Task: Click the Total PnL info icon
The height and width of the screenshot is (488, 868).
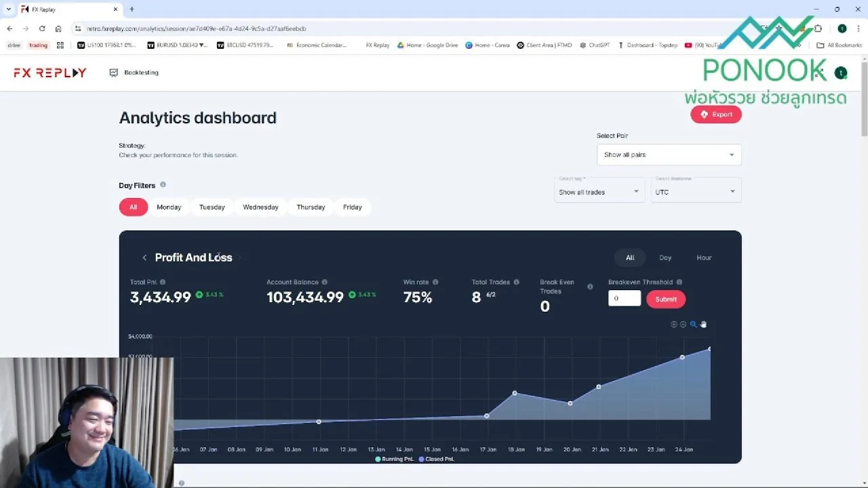Action: pos(163,282)
